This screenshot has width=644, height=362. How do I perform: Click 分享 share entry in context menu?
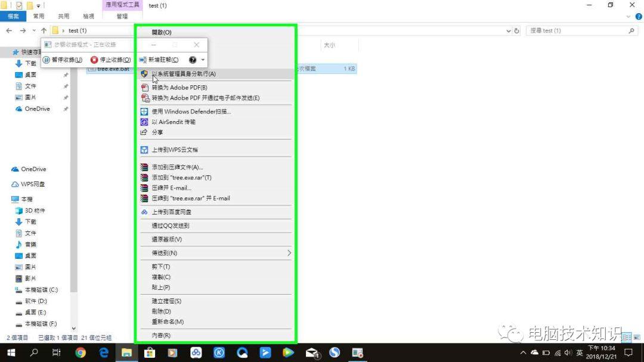pos(216,132)
